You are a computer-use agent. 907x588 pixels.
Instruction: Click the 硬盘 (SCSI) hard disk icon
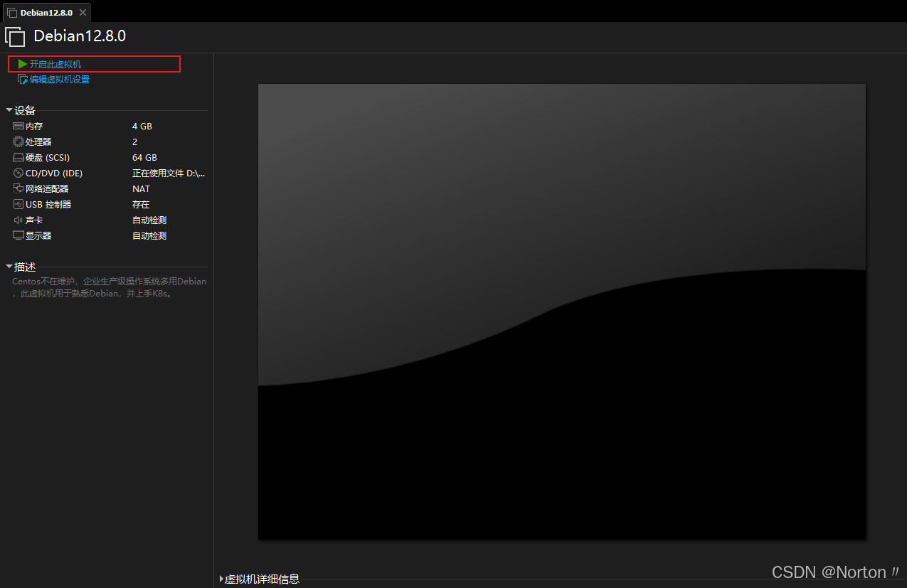tap(18, 157)
